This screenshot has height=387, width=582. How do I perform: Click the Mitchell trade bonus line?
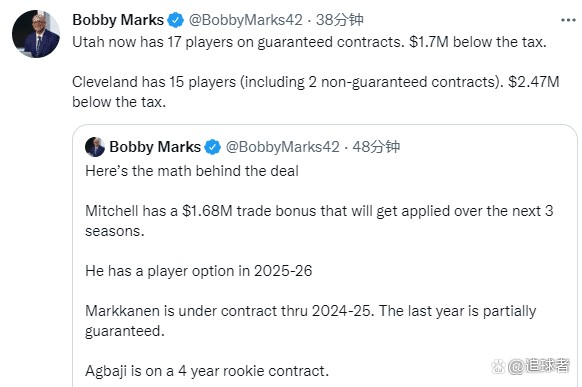point(319,221)
